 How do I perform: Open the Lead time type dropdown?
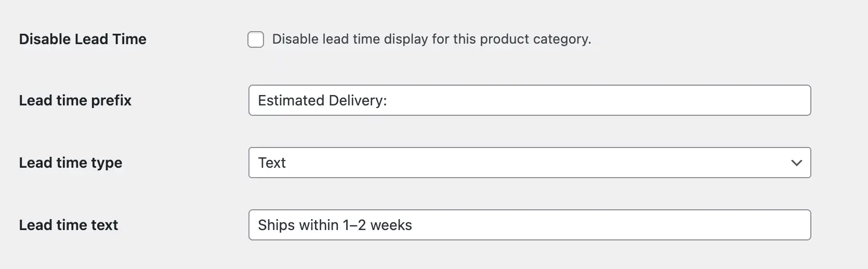pos(529,163)
